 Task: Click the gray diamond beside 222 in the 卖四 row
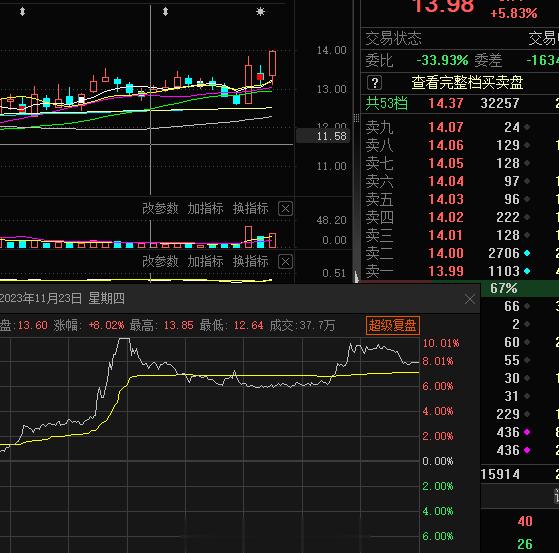[x=527, y=217]
